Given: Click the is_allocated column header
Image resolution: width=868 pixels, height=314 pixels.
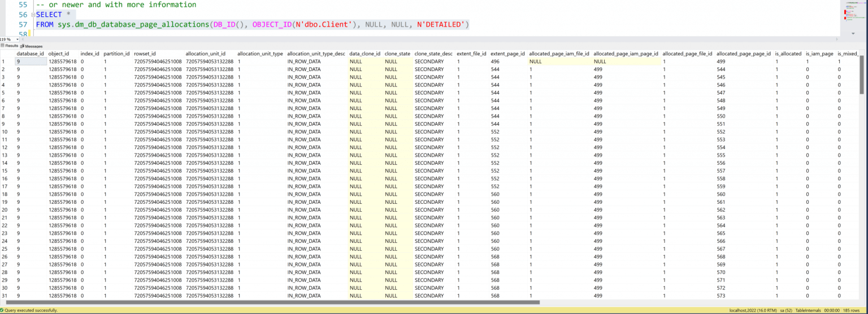Looking at the screenshot, I should (x=788, y=54).
